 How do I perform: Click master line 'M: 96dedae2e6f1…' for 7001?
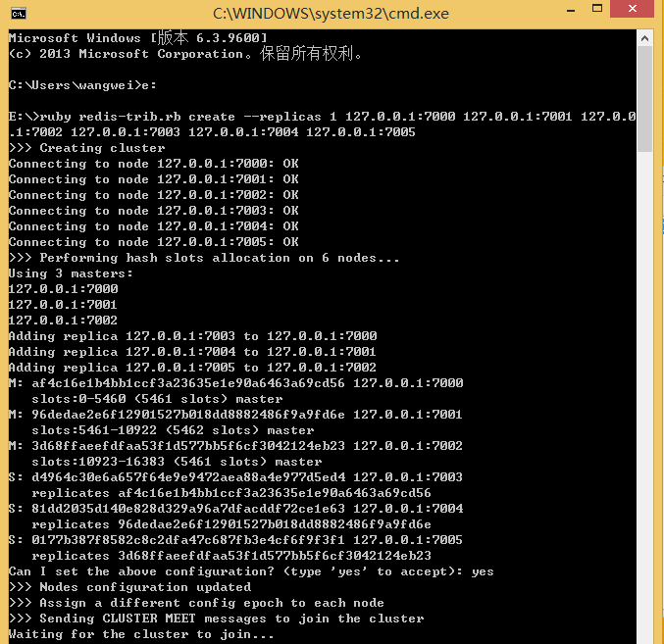[x=235, y=415]
